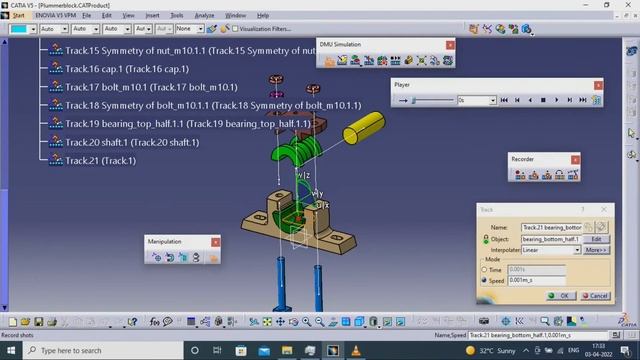Open the first Auto dropdown
Viewport: 640px width, 360px height.
(64, 29)
